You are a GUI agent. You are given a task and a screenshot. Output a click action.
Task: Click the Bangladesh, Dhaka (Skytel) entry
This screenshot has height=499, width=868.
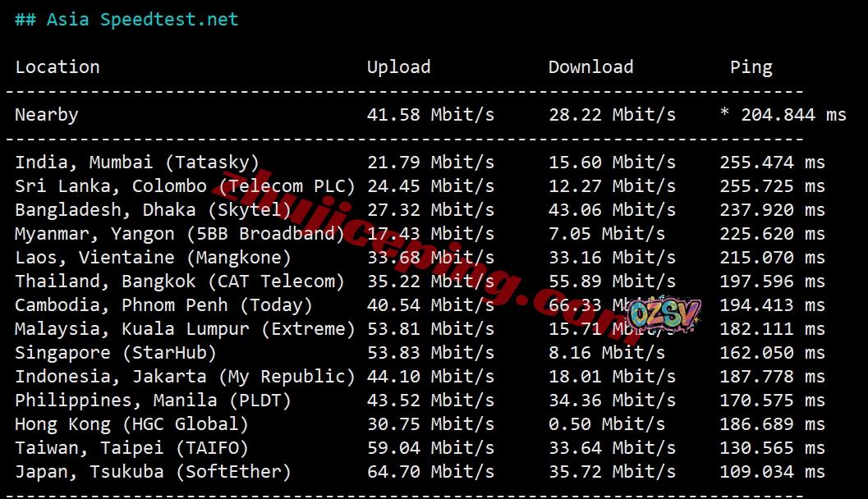click(153, 209)
